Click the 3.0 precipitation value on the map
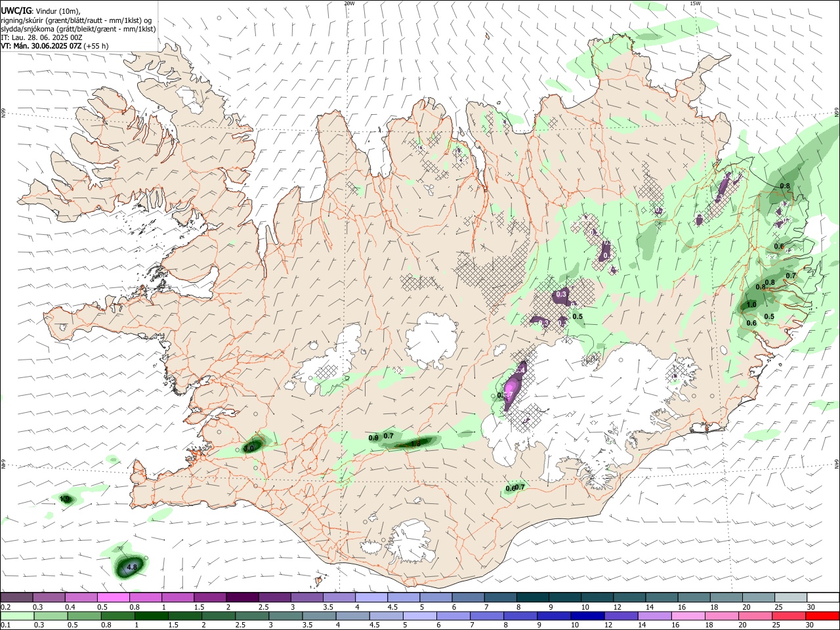Viewport: 840px width, 630px height. coord(249,448)
